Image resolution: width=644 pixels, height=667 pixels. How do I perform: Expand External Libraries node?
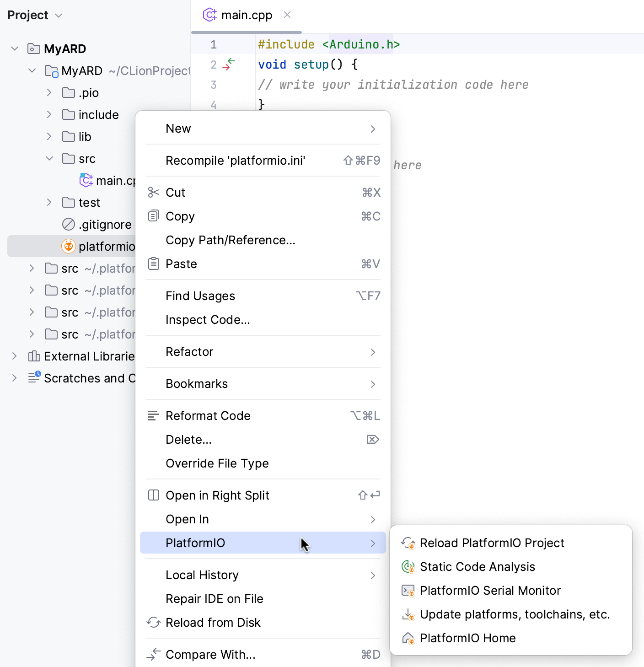pyautogui.click(x=14, y=356)
